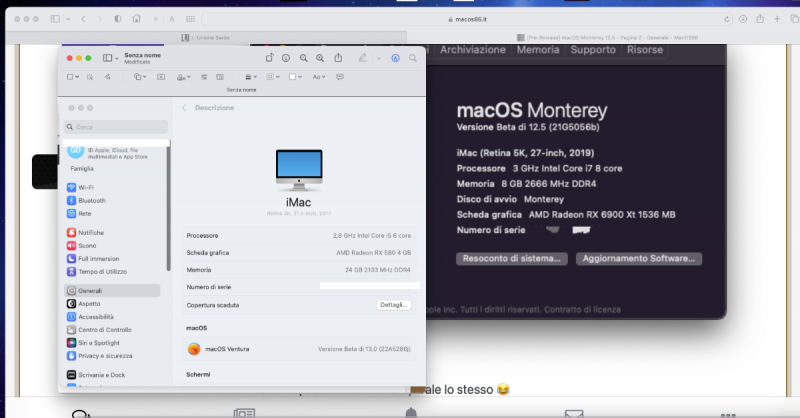Select Centro di Controllo
This screenshot has width=800, height=418.
pyautogui.click(x=99, y=330)
